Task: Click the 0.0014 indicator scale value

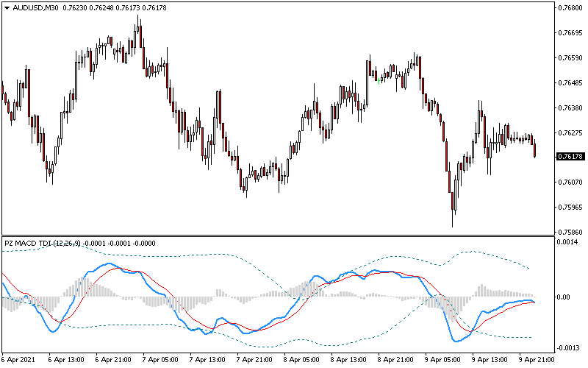Action: 567,241
